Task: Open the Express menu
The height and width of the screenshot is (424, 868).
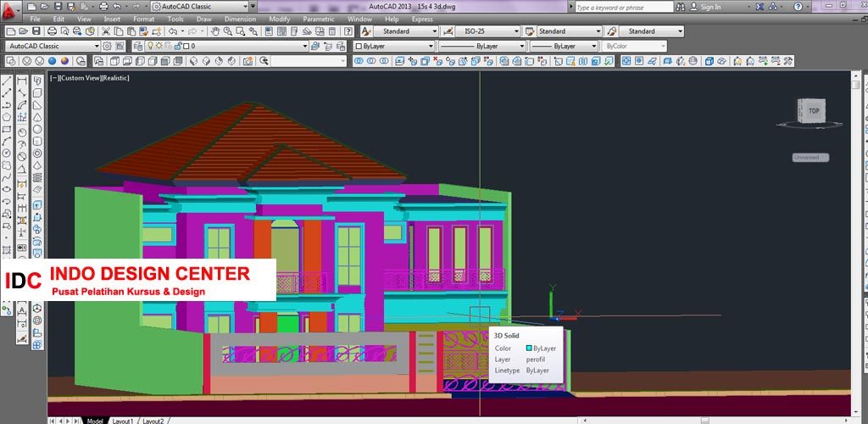Action: [x=422, y=19]
